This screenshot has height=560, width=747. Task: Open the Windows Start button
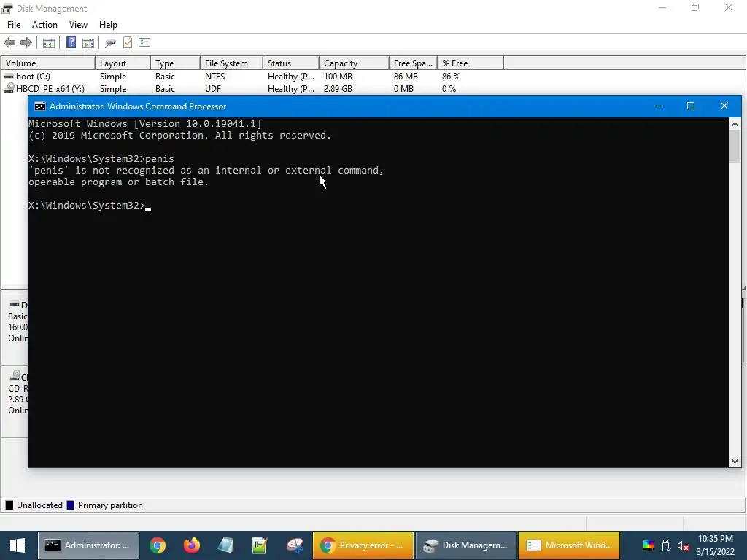pyautogui.click(x=18, y=545)
